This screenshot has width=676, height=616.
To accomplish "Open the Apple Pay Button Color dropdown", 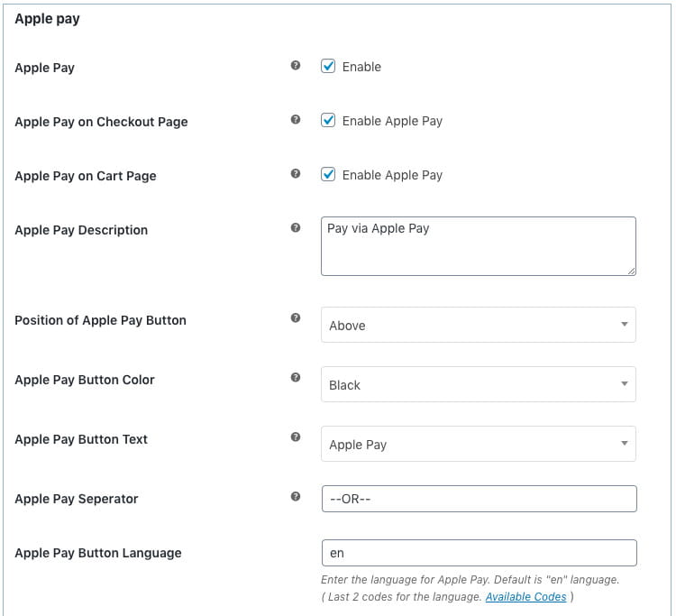I will coord(478,384).
